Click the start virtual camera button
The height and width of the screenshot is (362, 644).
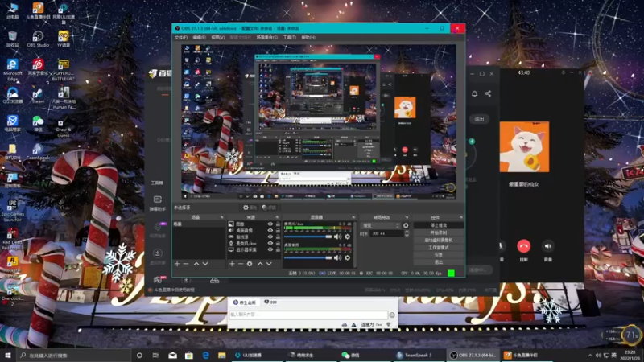438,240
